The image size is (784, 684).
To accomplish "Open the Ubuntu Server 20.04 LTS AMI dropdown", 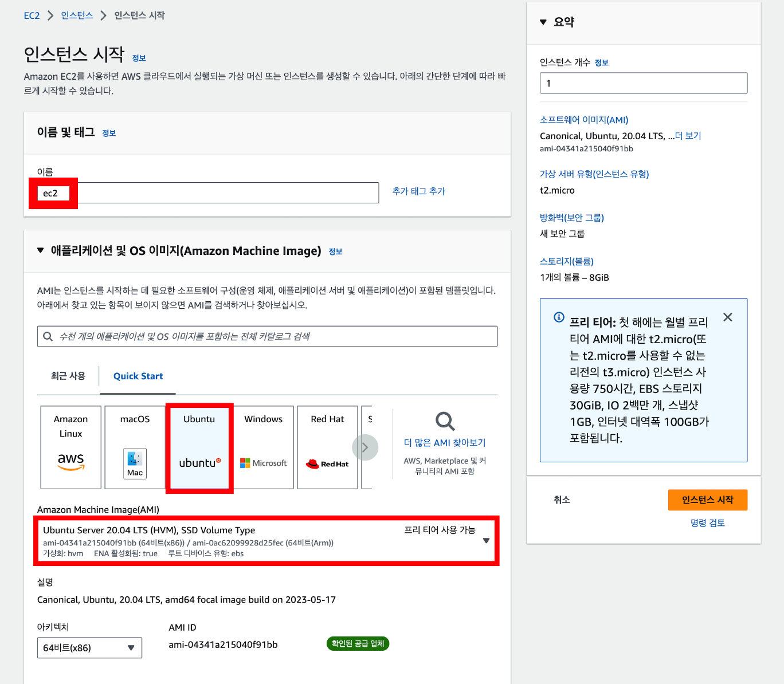I will [x=267, y=541].
